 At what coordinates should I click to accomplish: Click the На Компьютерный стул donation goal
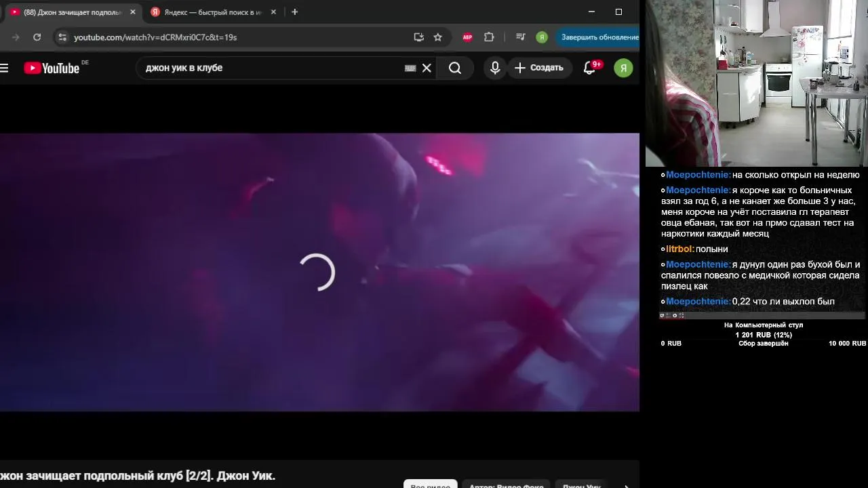click(764, 325)
